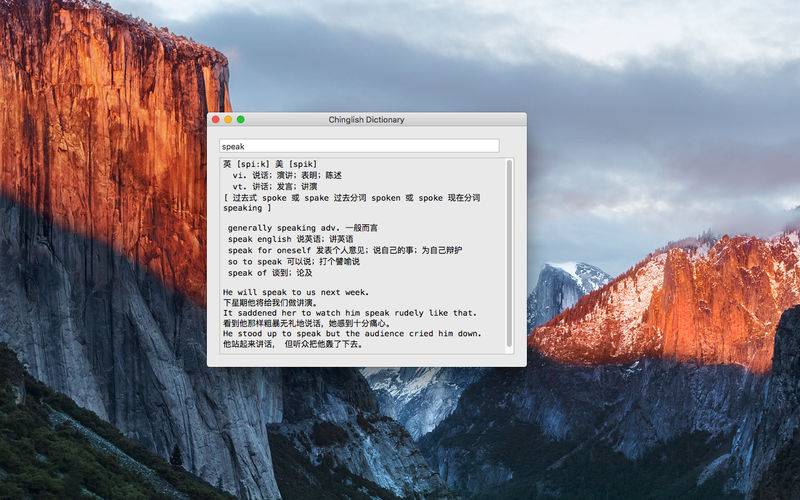Click sentence "He will speak to us next week."
Screen dimensions: 800x500
pyautogui.click(x=296, y=292)
